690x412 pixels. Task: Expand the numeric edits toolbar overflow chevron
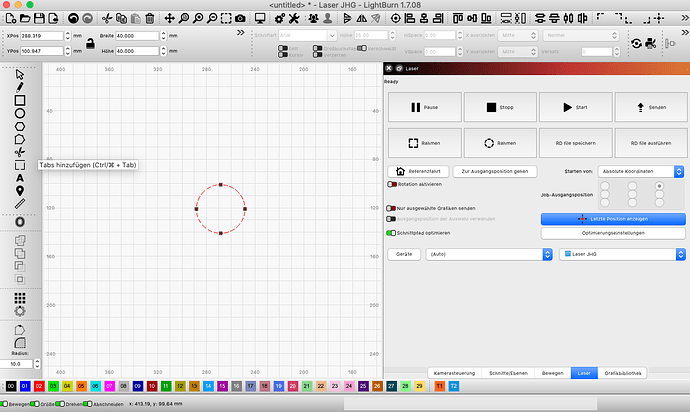click(x=240, y=33)
